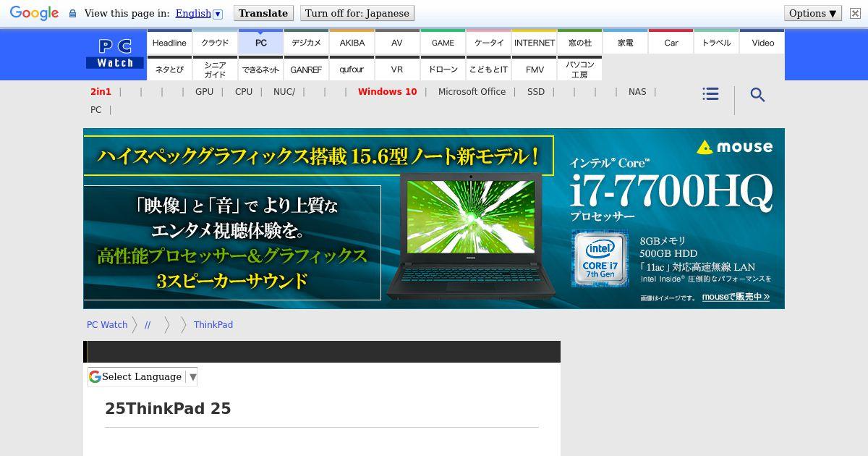Screen dimensions: 868x456
Task: Click the CPU topic link
Action: 244,92
